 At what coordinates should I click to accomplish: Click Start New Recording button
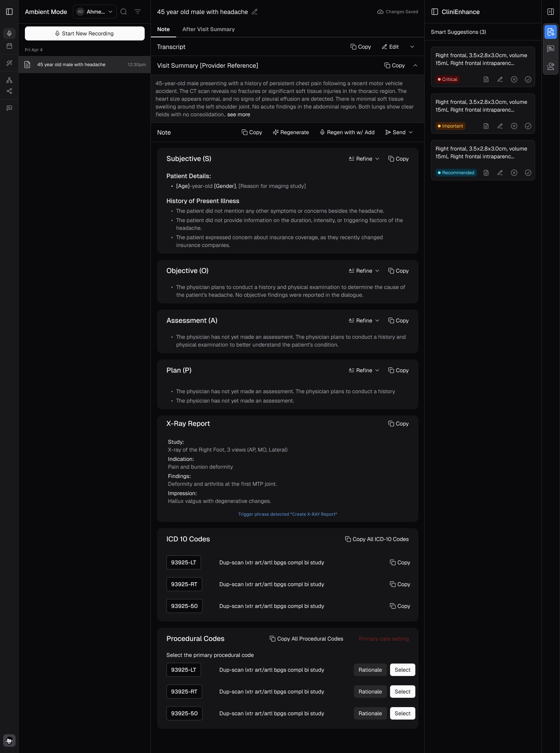coord(85,33)
